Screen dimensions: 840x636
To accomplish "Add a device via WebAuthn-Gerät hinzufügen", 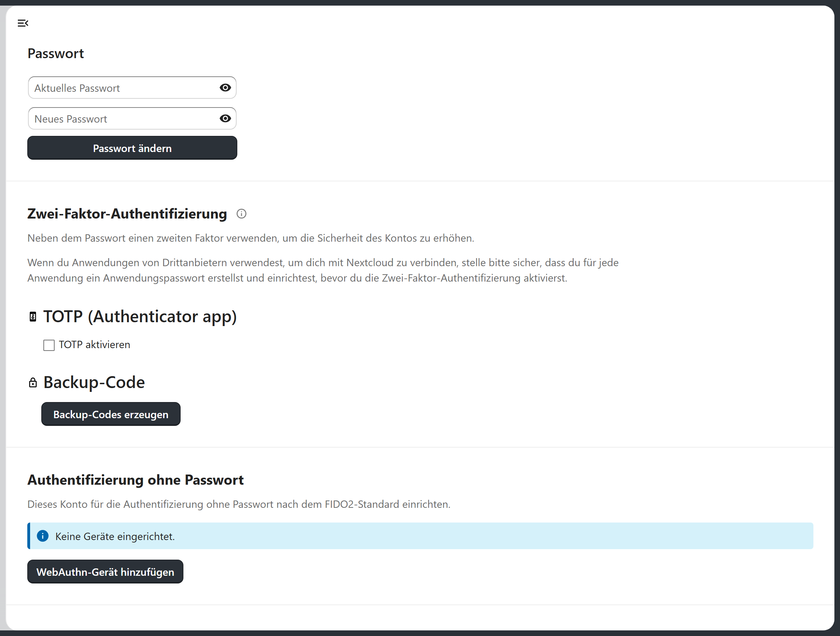I will click(x=105, y=572).
